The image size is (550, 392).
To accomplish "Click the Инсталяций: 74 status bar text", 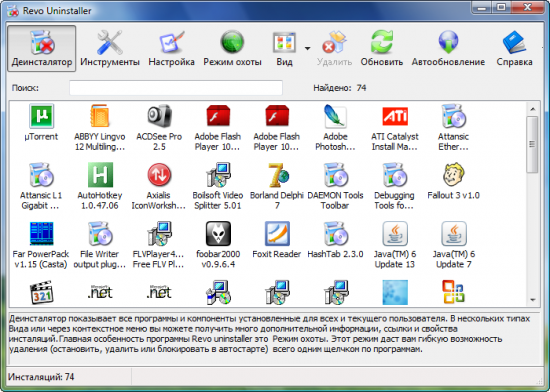I will pyautogui.click(x=41, y=377).
